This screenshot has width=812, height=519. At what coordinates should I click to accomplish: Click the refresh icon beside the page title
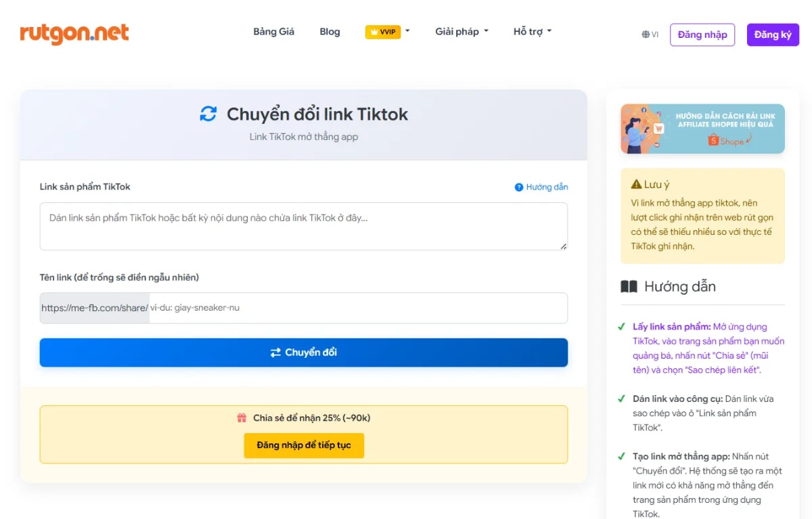pyautogui.click(x=208, y=114)
